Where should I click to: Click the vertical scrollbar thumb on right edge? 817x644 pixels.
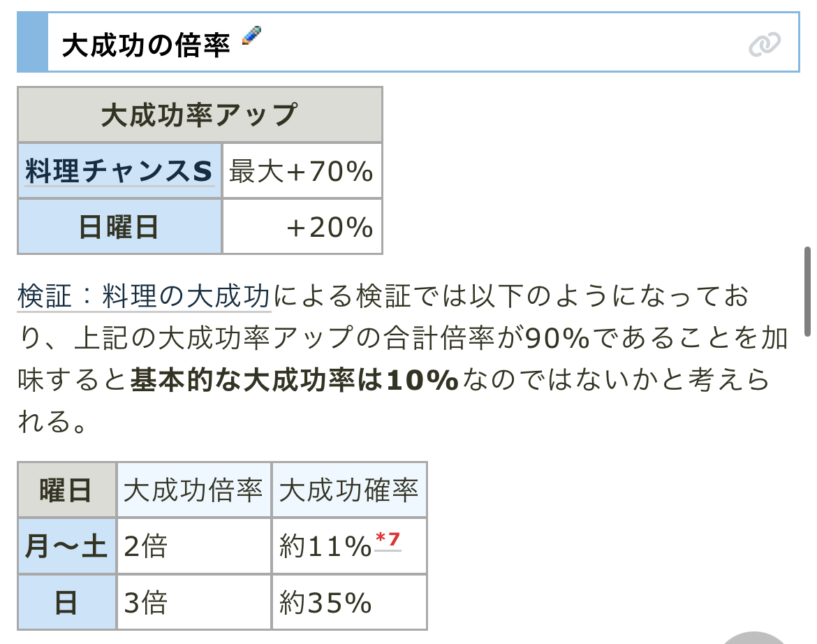pos(807,292)
